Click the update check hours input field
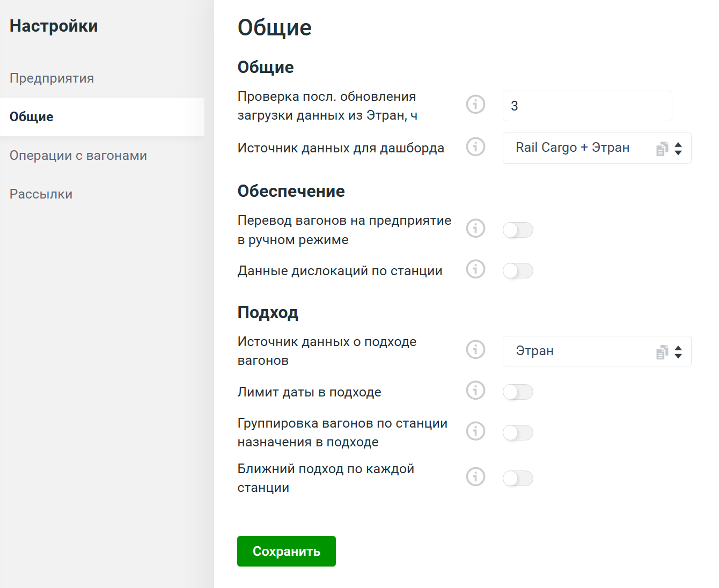This screenshot has height=588, width=719. point(587,106)
